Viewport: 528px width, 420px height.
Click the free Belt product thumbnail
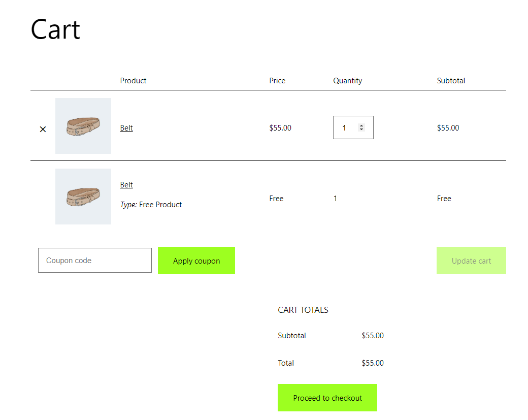[83, 197]
